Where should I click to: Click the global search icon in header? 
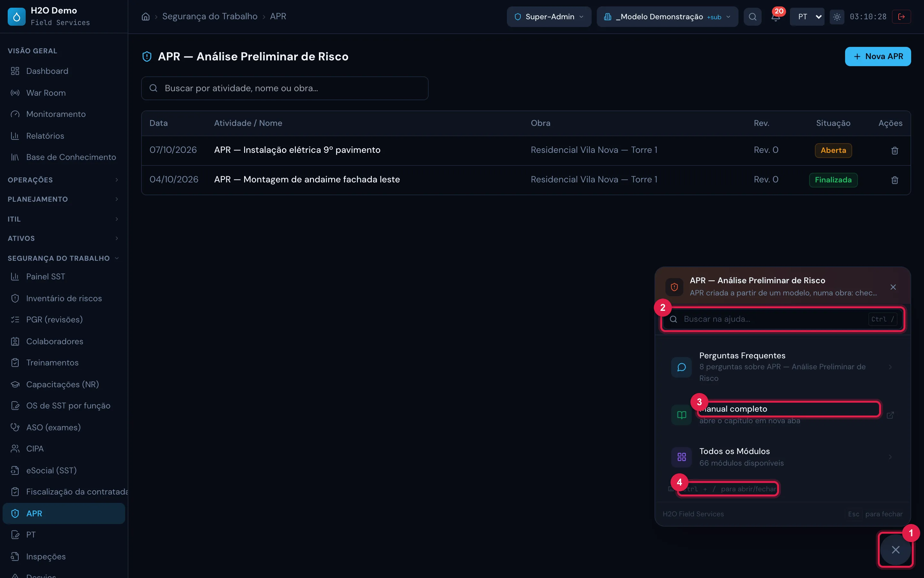[x=752, y=17]
